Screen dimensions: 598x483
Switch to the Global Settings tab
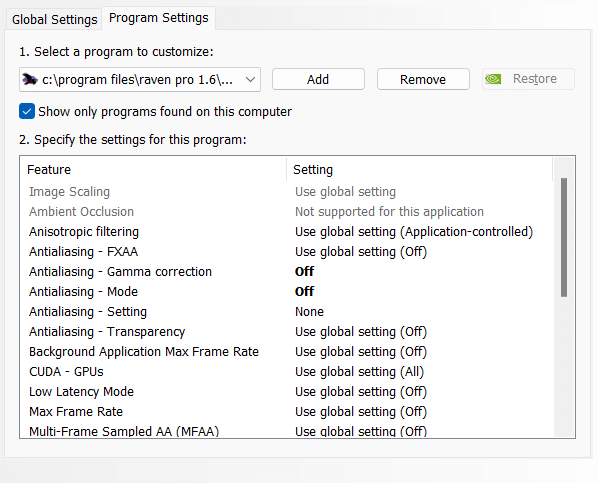[55, 19]
